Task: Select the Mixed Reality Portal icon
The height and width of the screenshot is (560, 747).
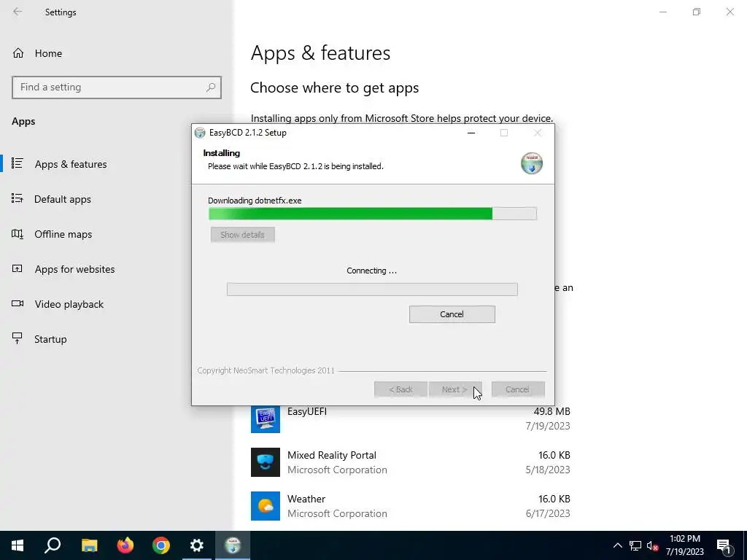Action: 266,462
